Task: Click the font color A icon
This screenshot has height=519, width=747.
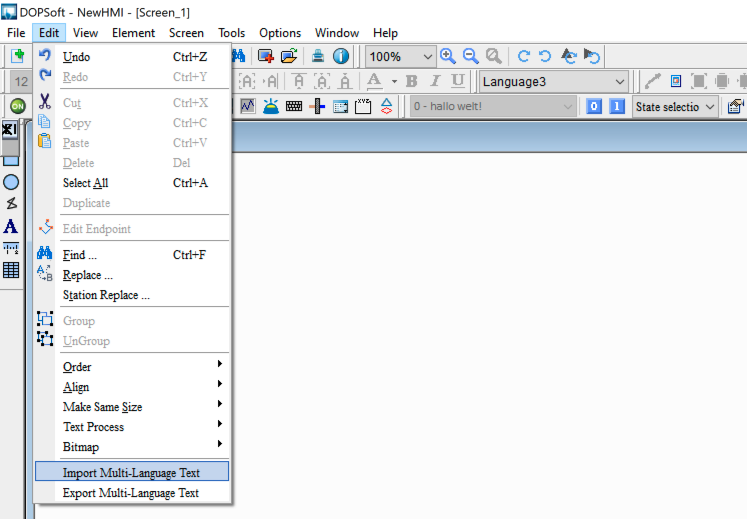Action: [x=374, y=81]
